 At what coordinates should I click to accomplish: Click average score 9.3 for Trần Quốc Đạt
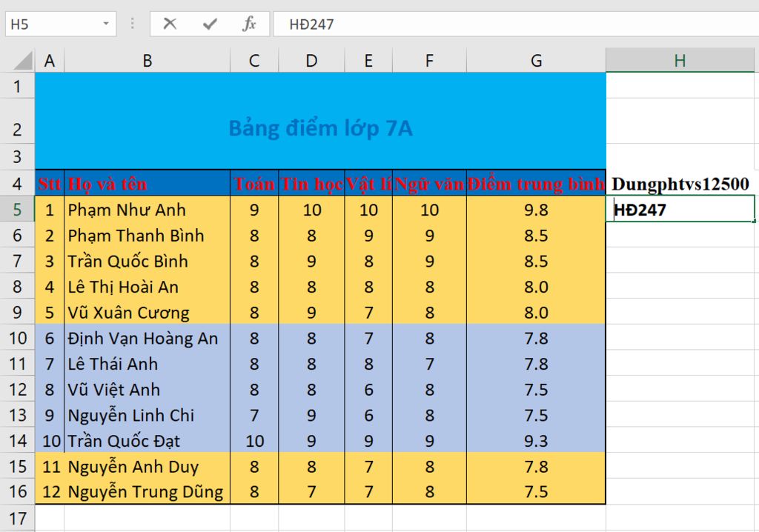(x=536, y=440)
